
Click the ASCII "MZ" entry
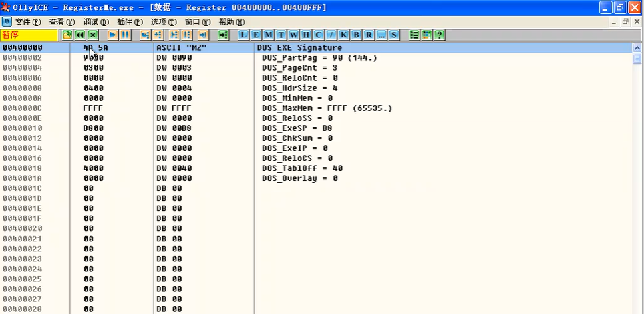coord(181,48)
